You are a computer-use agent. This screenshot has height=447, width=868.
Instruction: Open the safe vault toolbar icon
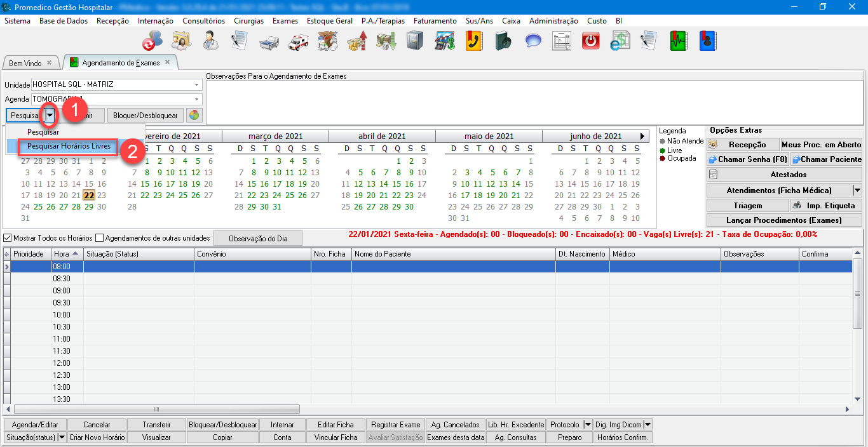(x=415, y=42)
